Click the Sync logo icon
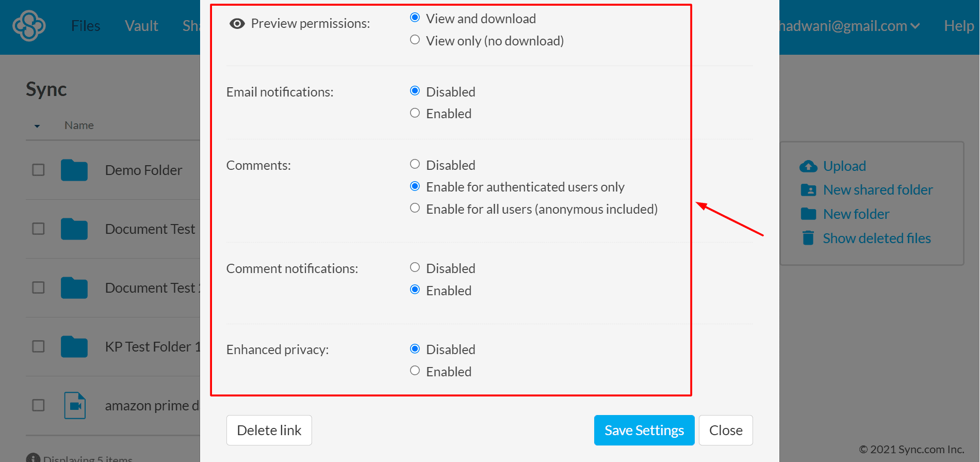 [29, 26]
